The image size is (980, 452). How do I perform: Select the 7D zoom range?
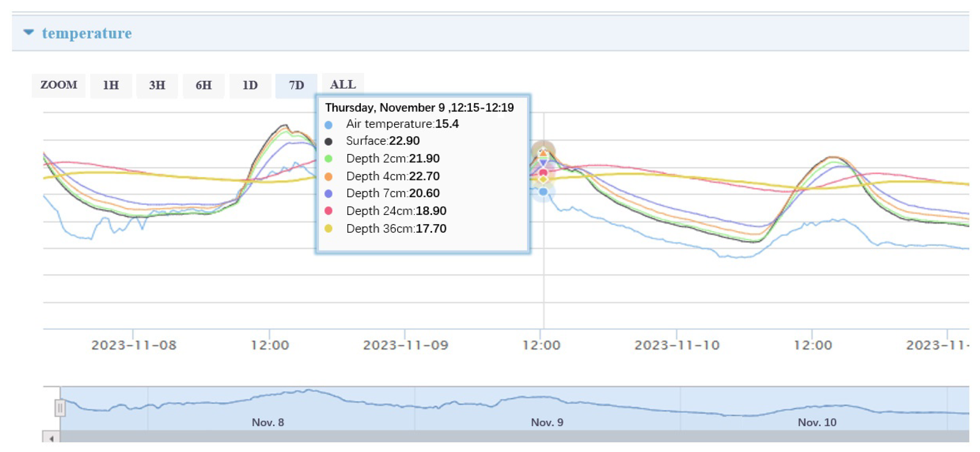[x=296, y=85]
